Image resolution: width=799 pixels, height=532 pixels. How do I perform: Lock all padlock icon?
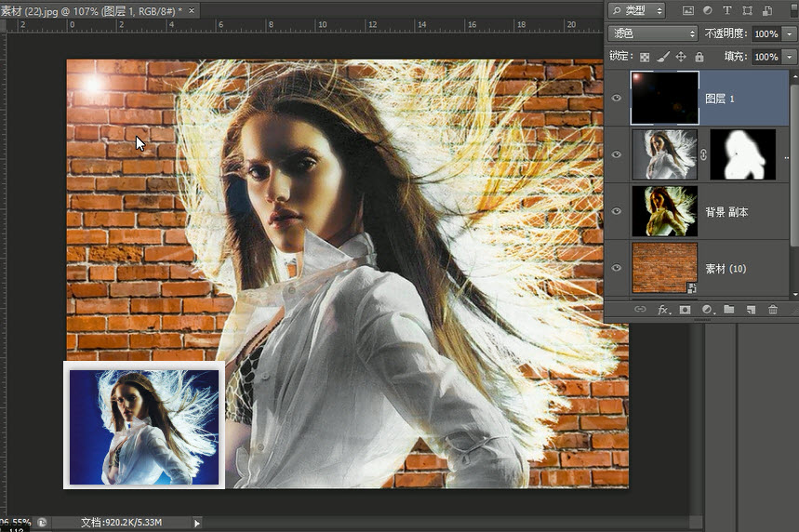pos(699,57)
